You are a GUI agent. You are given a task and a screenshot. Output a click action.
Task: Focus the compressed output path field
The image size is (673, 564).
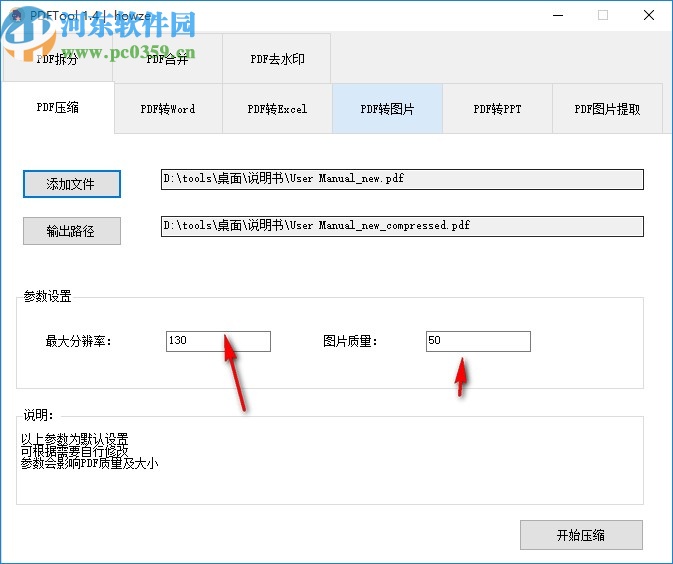402,226
